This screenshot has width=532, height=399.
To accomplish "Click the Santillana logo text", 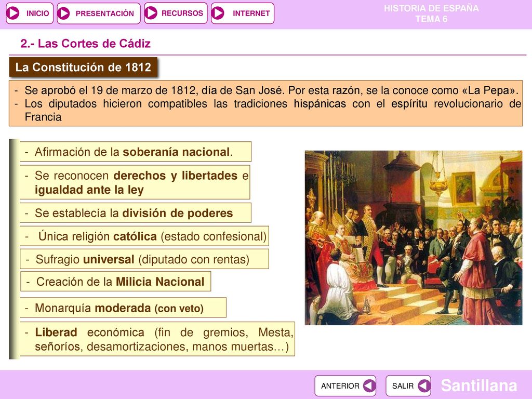I will coord(478,385).
